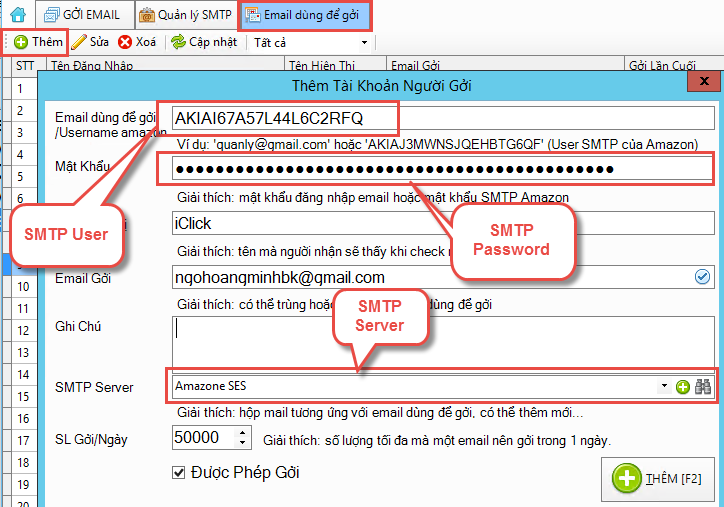Image resolution: width=724 pixels, height=507 pixels.
Task: Click the Sửa pencil toolbar button
Action: 90,42
